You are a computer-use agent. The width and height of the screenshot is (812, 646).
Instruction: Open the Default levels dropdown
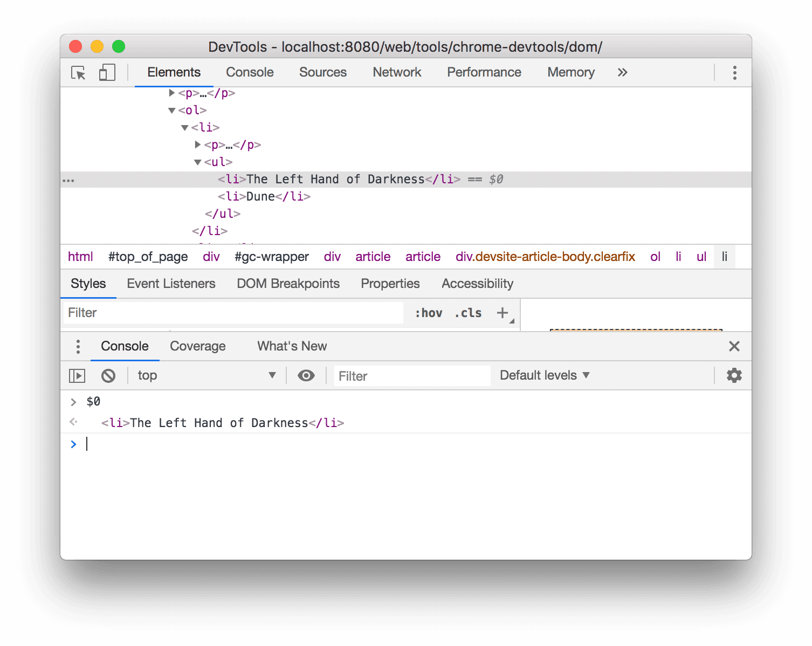click(545, 375)
